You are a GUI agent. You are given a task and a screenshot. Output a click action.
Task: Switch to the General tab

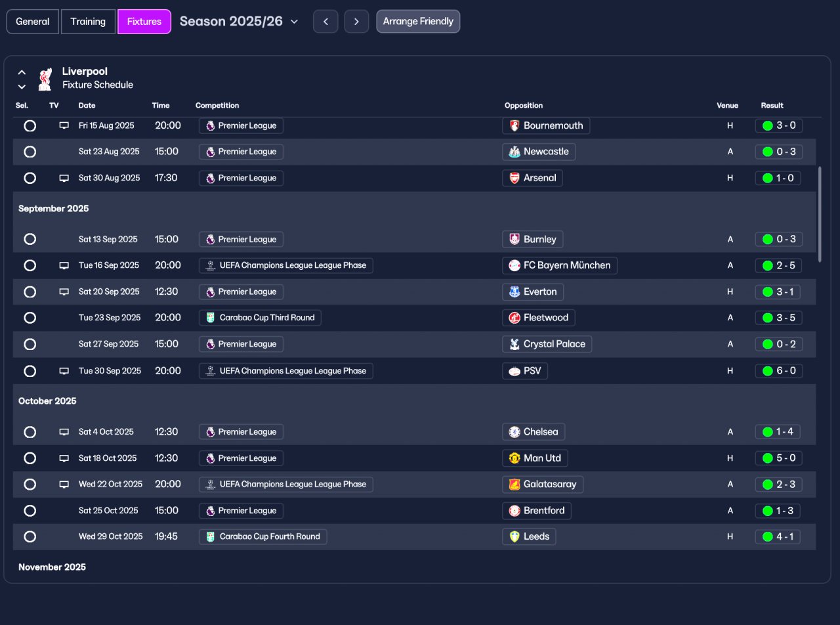click(33, 22)
